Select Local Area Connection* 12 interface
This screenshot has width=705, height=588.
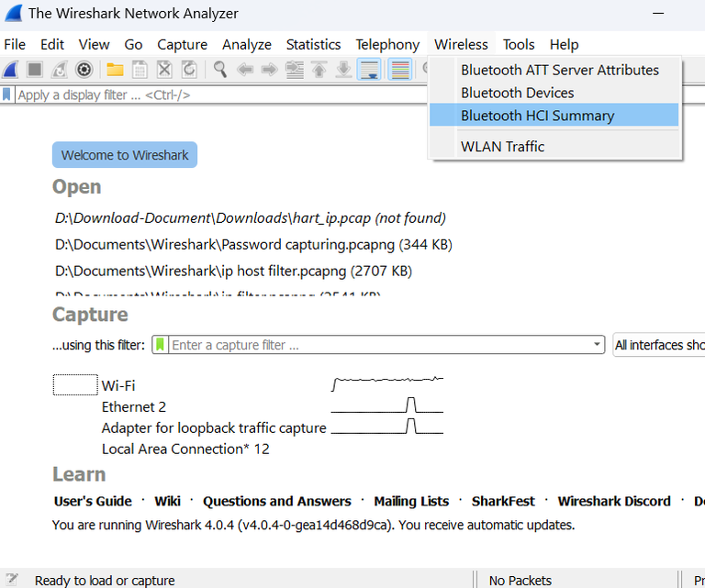coord(185,449)
